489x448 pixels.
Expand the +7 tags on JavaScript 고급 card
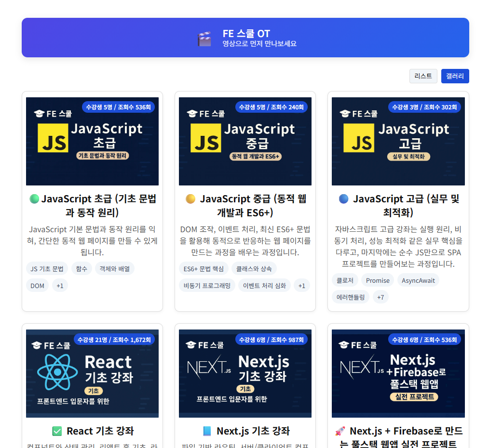(380, 297)
